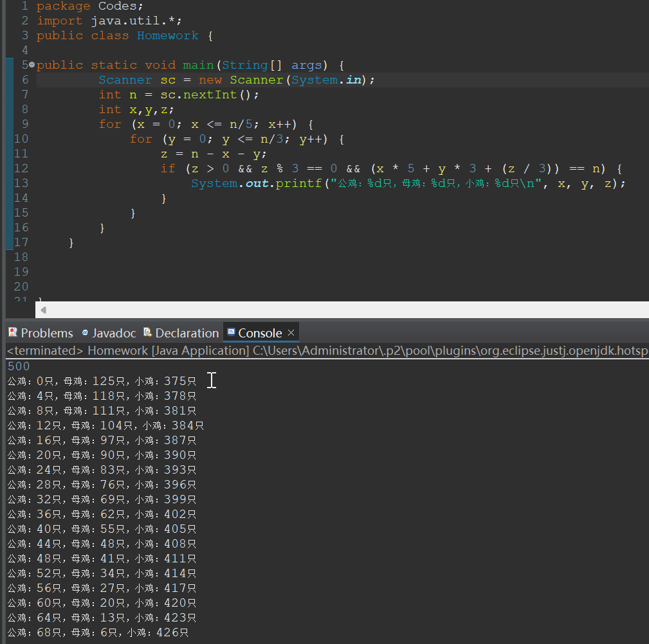Click the last console output line
The width and height of the screenshot is (649, 644).
tap(98, 632)
